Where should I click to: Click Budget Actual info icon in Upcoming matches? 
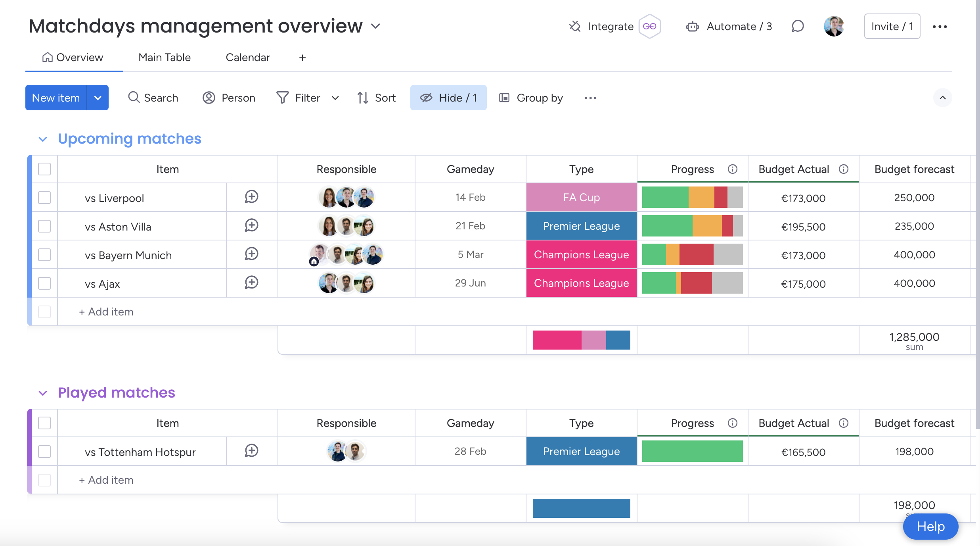pyautogui.click(x=844, y=169)
